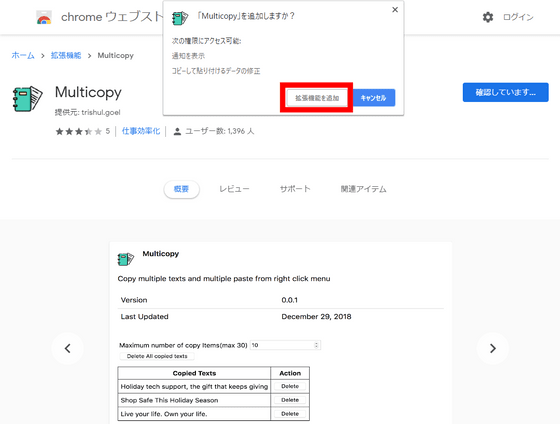Image resolution: width=560 pixels, height=424 pixels.
Task: Click the user count person icon
Action: 177,131
